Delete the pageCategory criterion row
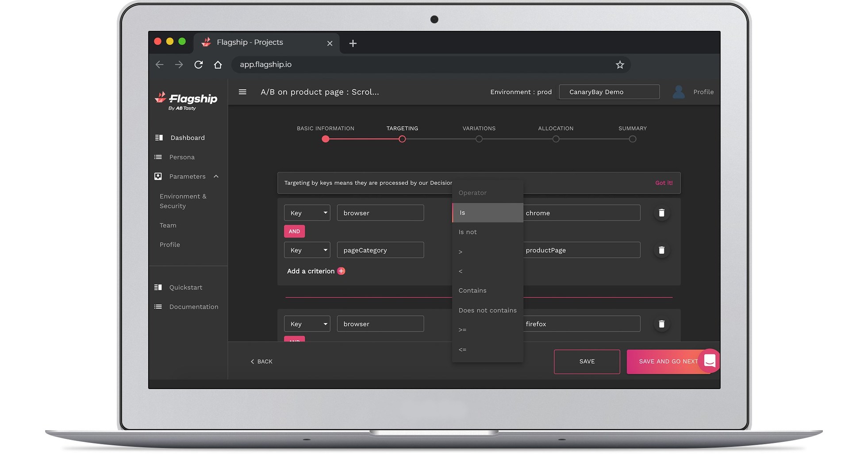 [x=661, y=250]
